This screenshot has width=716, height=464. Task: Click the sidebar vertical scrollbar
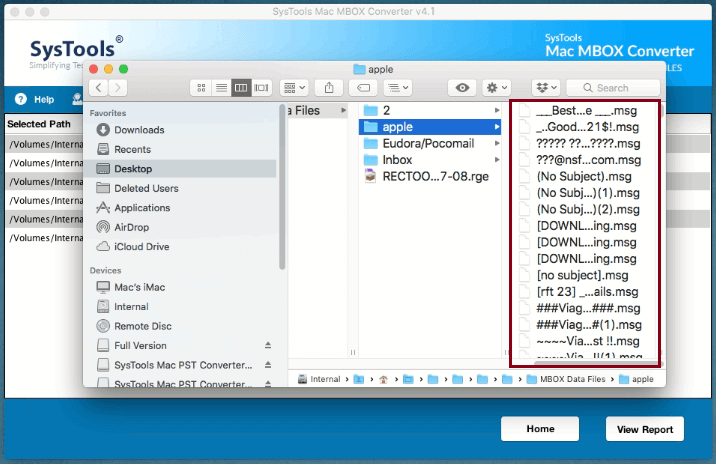click(x=282, y=187)
